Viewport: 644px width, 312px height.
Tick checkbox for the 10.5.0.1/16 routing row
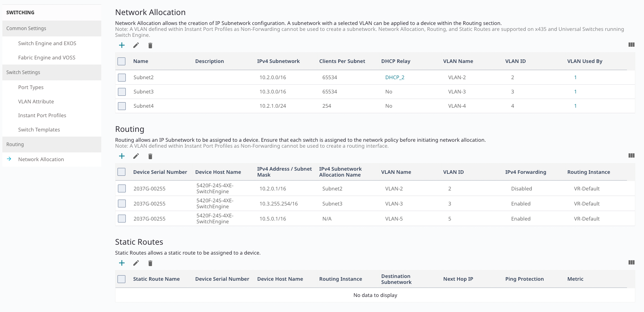click(122, 219)
